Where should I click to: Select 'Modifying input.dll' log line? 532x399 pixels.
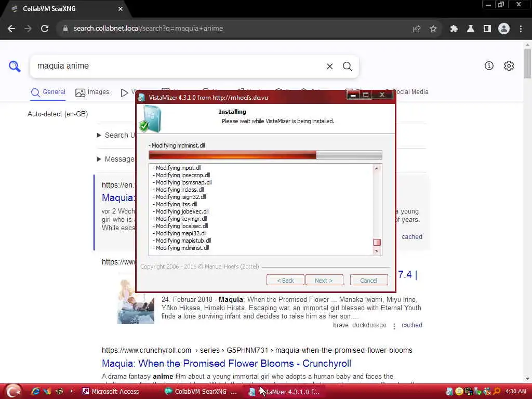tap(177, 168)
